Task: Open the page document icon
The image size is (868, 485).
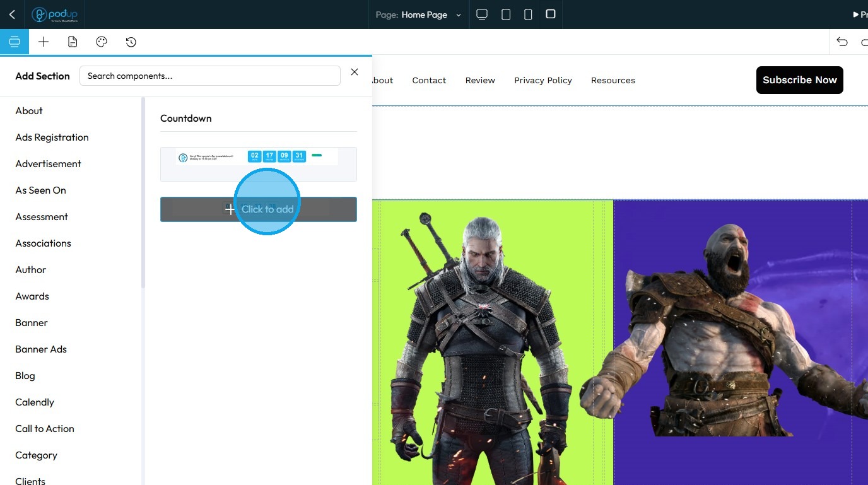Action: (73, 42)
